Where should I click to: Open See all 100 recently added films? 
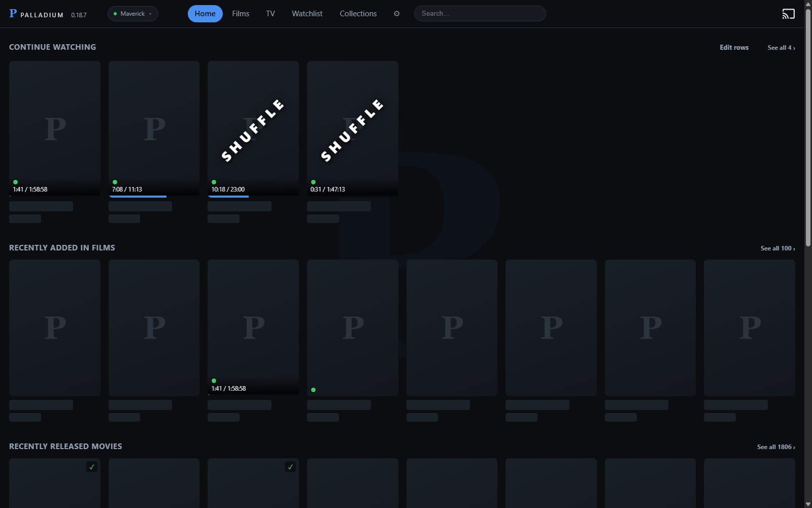coord(777,248)
